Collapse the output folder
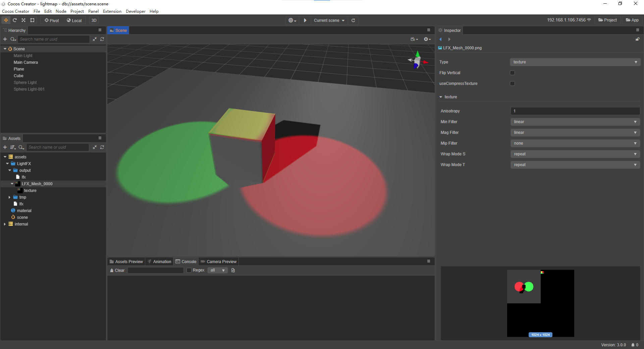The width and height of the screenshot is (644, 349). pos(10,170)
